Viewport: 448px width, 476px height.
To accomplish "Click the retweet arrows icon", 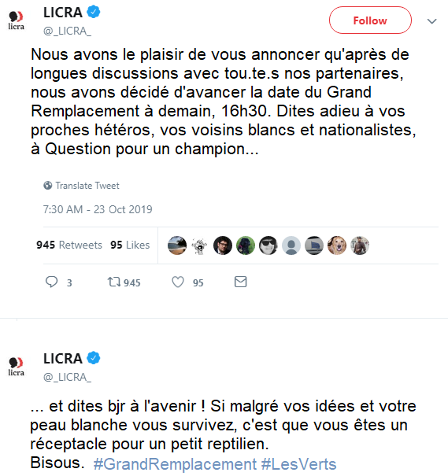I will 114,282.
